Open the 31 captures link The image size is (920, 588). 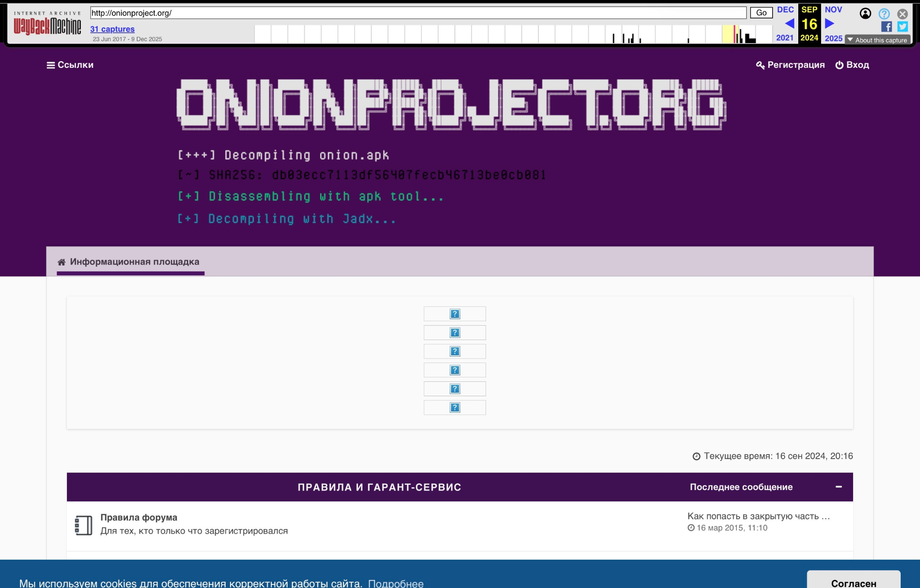[x=112, y=29]
